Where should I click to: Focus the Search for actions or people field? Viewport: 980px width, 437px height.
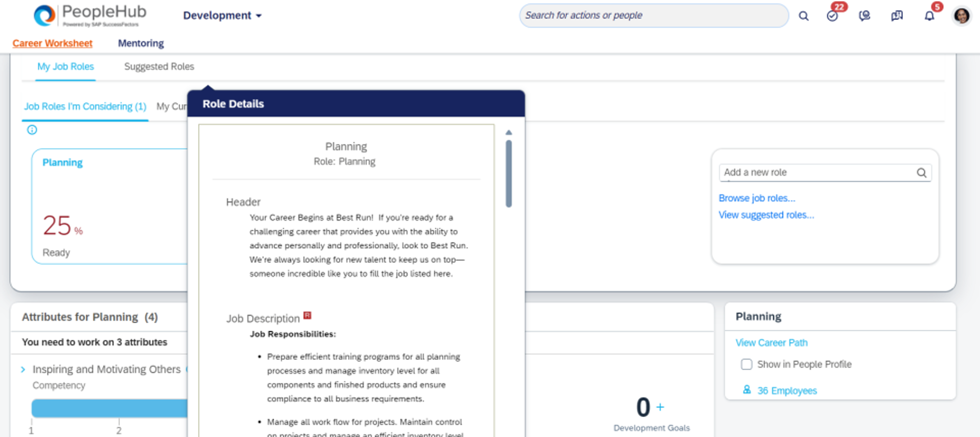pos(653,15)
